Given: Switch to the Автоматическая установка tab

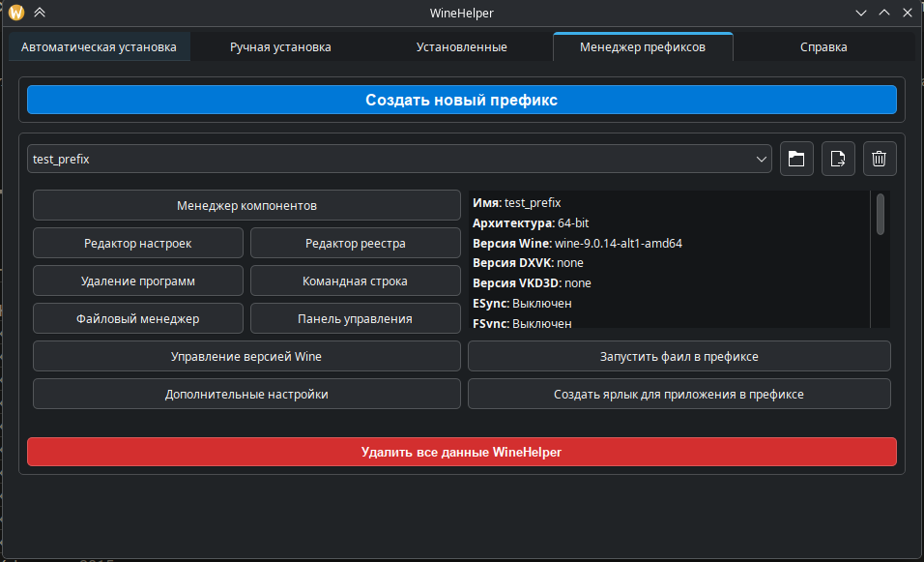Looking at the screenshot, I should pyautogui.click(x=100, y=46).
